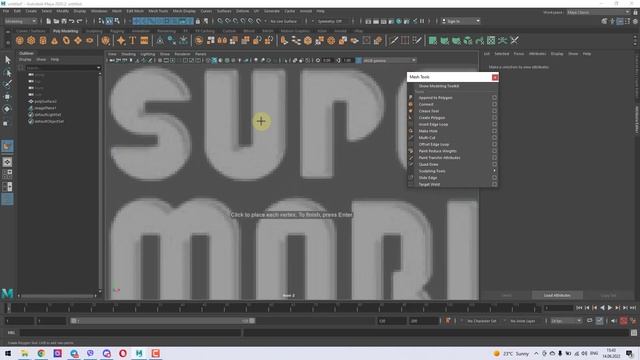Open the 24 fps frame rate dropdown

566,321
